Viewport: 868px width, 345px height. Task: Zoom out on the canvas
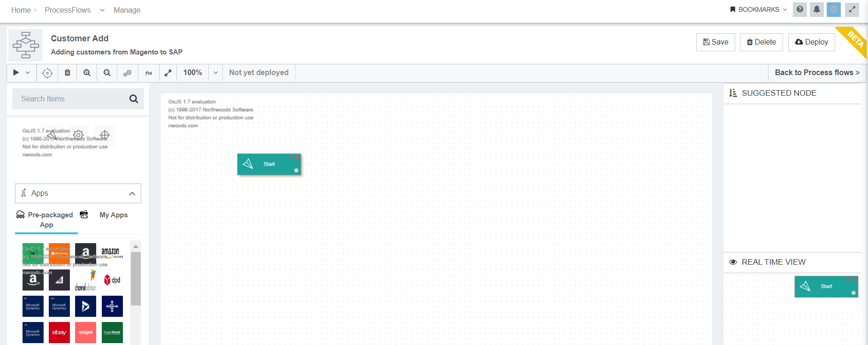(107, 73)
